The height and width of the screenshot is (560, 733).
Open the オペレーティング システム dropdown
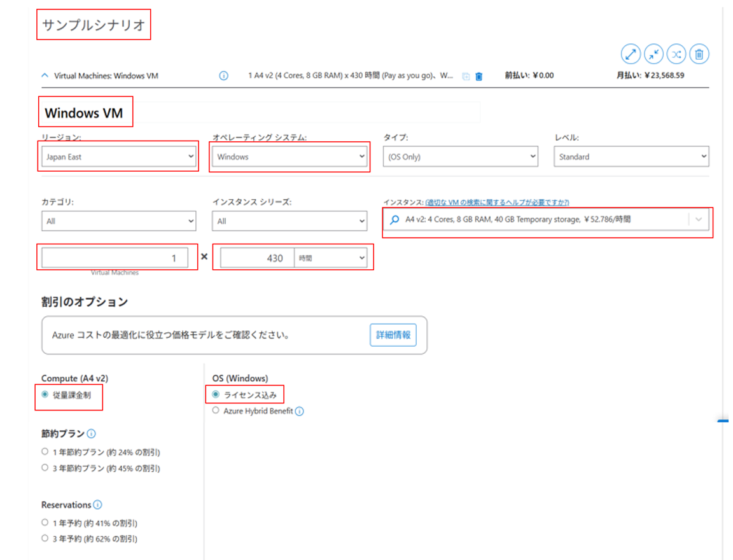(x=290, y=157)
